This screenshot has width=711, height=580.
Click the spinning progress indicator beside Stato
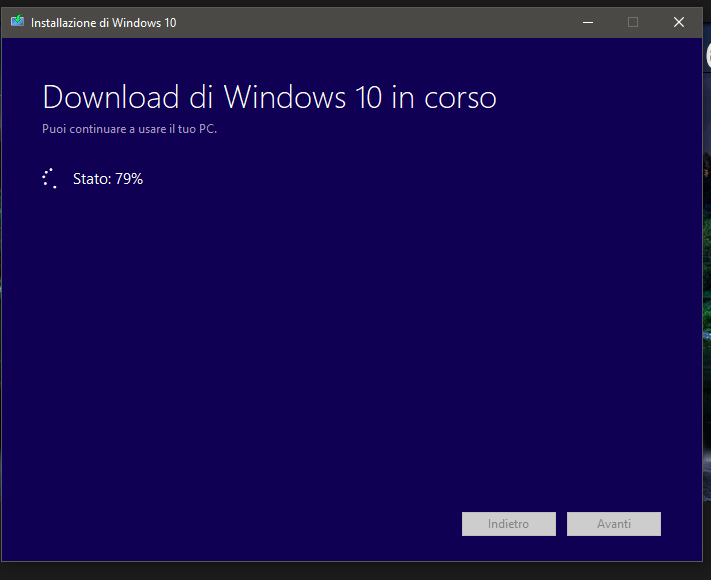49,178
